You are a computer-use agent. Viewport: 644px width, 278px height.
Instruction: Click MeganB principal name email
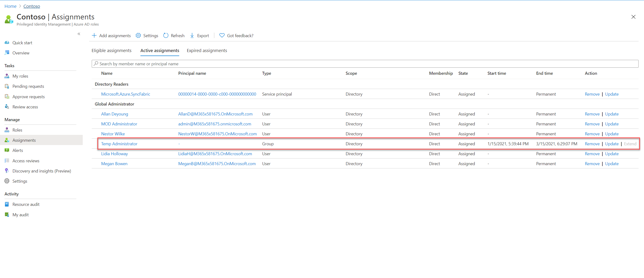(217, 163)
